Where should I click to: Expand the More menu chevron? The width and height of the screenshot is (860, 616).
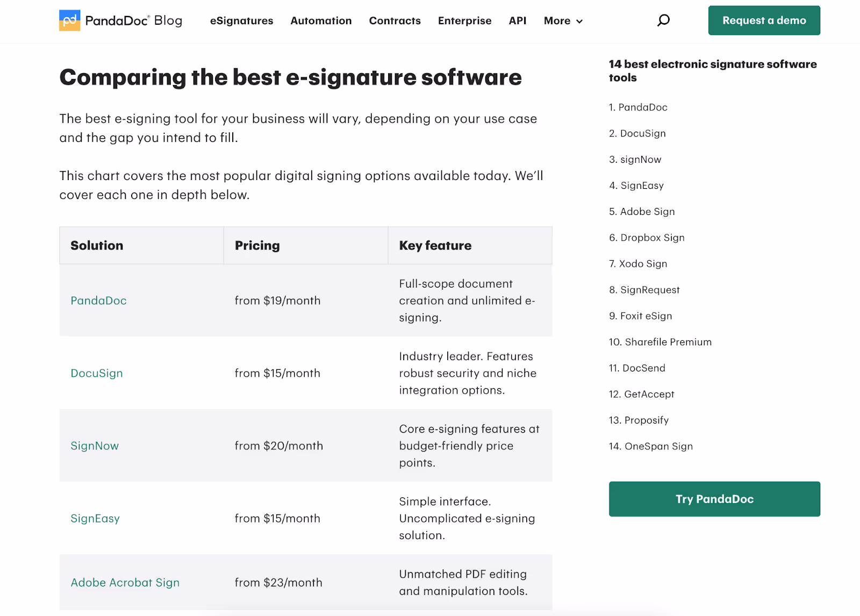[x=579, y=22]
